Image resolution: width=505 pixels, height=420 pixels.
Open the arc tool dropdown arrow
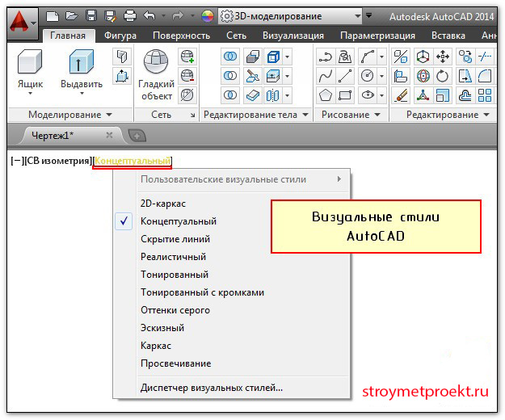381,57
